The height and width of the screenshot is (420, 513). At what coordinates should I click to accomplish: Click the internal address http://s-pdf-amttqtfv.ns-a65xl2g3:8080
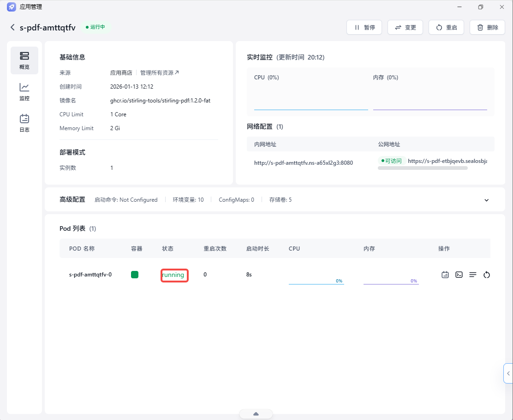pyautogui.click(x=304, y=163)
